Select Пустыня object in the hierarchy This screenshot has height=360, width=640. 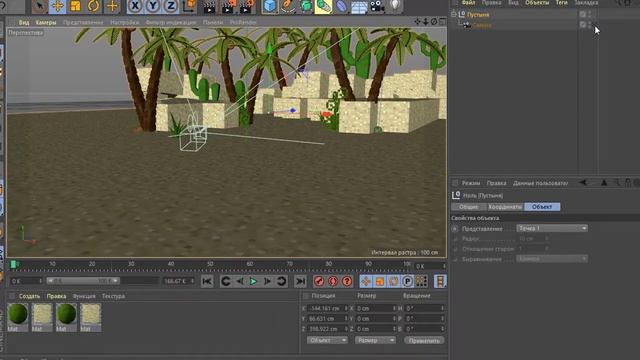point(478,15)
